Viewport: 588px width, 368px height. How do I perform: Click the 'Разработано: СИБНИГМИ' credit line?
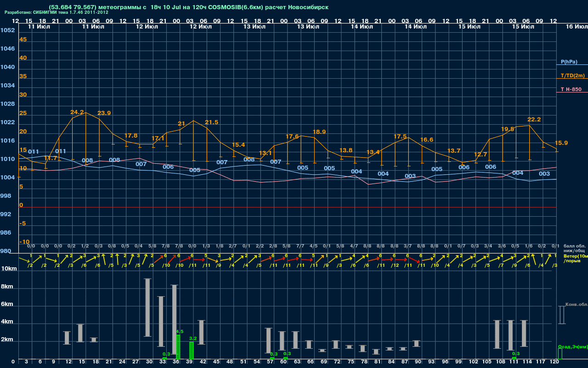[57, 12]
